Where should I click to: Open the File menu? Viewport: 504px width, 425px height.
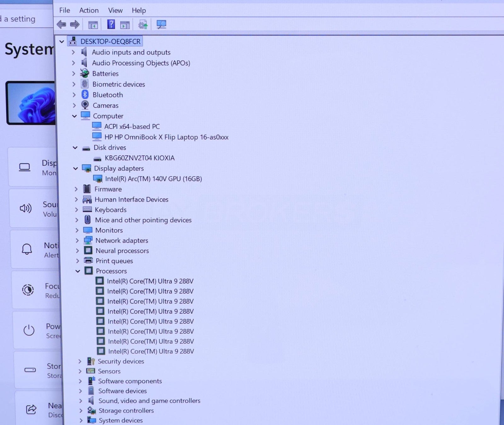point(65,10)
